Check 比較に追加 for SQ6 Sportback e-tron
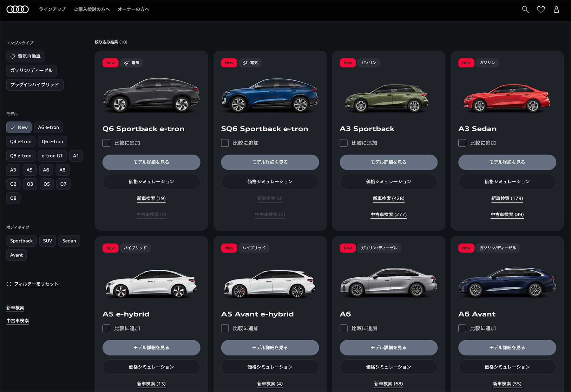The height and width of the screenshot is (392, 571). (x=225, y=143)
